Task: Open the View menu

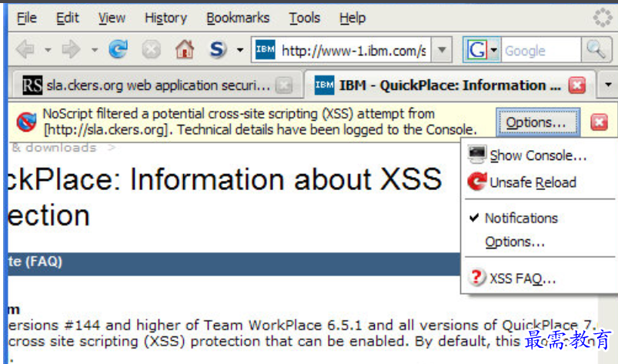Action: coord(112,18)
